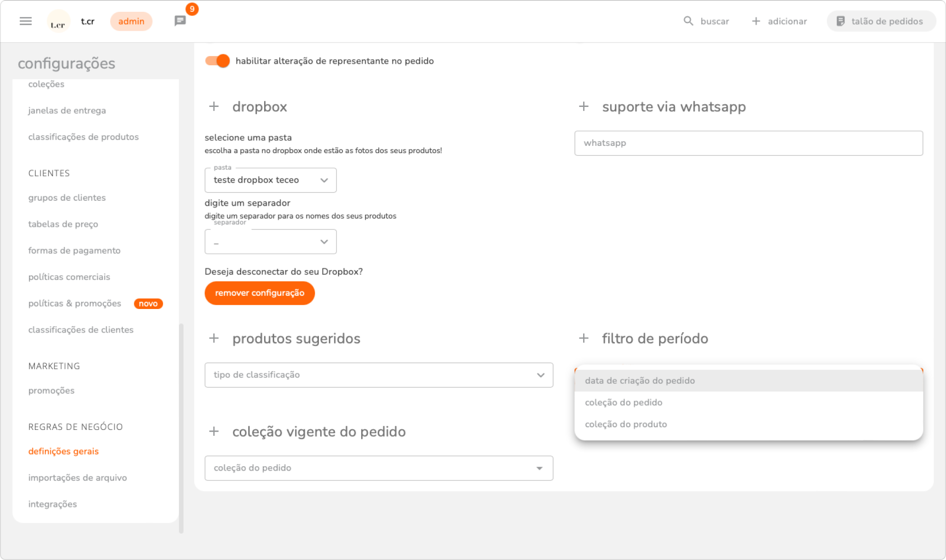Click the whatsapp input field
The height and width of the screenshot is (560, 946).
748,143
